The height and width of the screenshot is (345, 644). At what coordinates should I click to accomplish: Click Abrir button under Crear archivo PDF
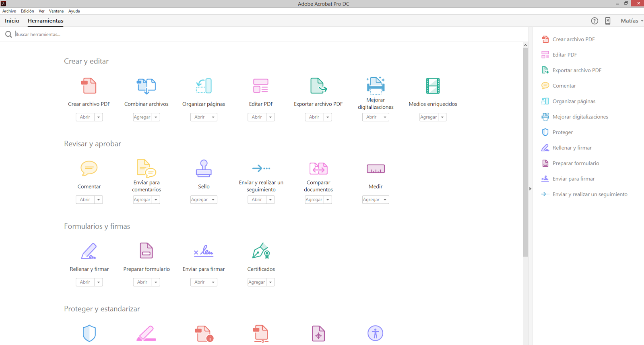[x=85, y=117]
